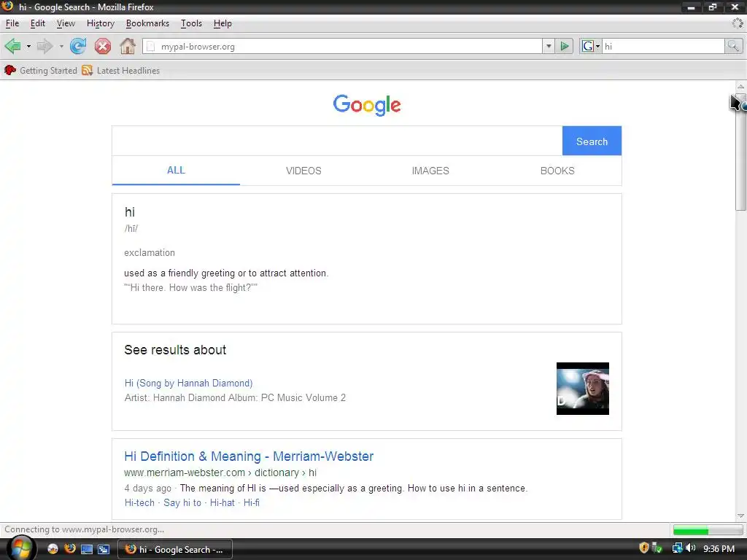
Task: Click the Show Desktop quick launch icon
Action: point(87,549)
